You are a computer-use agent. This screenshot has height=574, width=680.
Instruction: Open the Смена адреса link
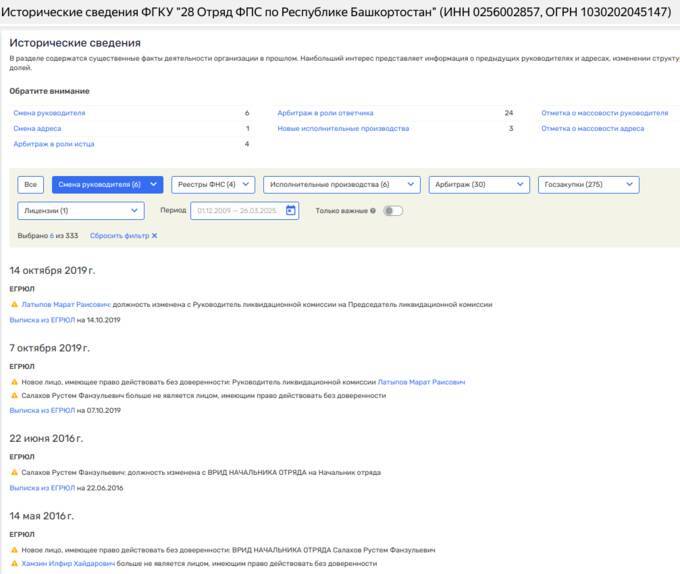37,128
